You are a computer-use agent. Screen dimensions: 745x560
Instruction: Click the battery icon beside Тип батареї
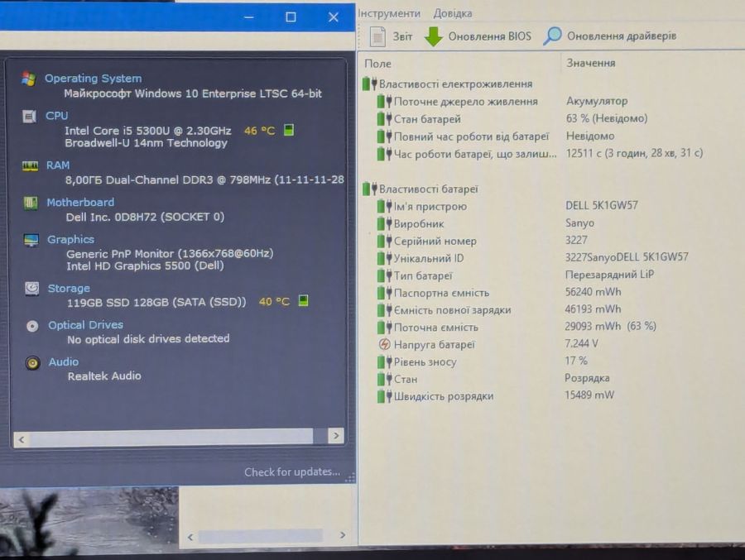[x=384, y=275]
